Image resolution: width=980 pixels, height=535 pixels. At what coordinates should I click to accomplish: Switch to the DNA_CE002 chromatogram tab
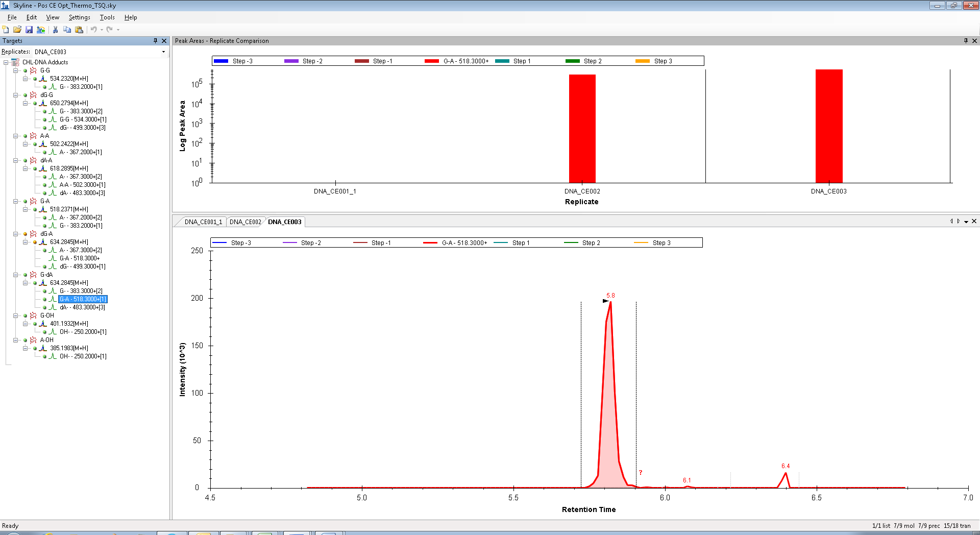point(245,222)
